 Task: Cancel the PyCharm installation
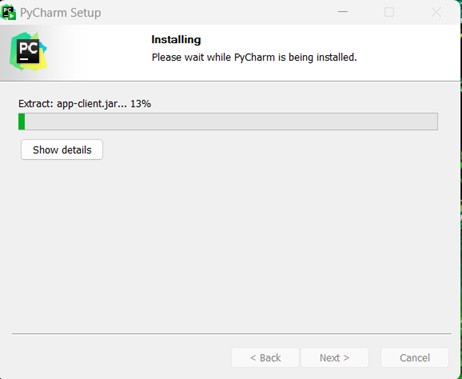[x=415, y=358]
